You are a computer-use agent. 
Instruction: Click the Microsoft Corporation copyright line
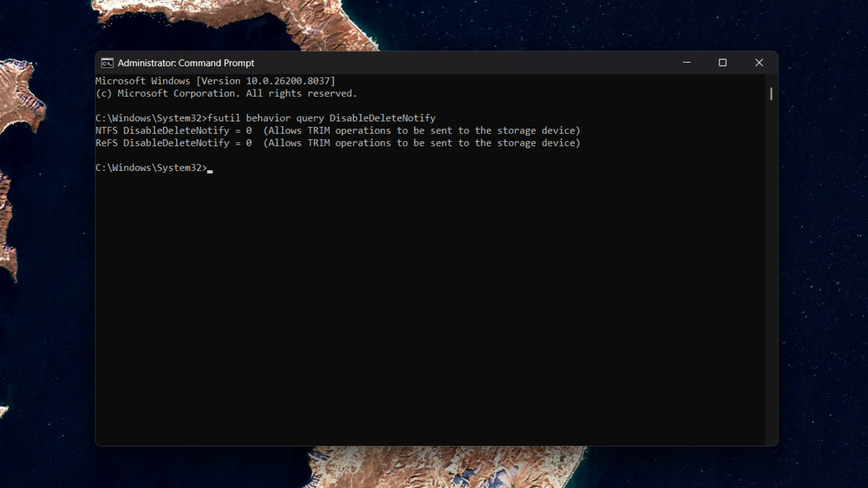[x=226, y=93]
